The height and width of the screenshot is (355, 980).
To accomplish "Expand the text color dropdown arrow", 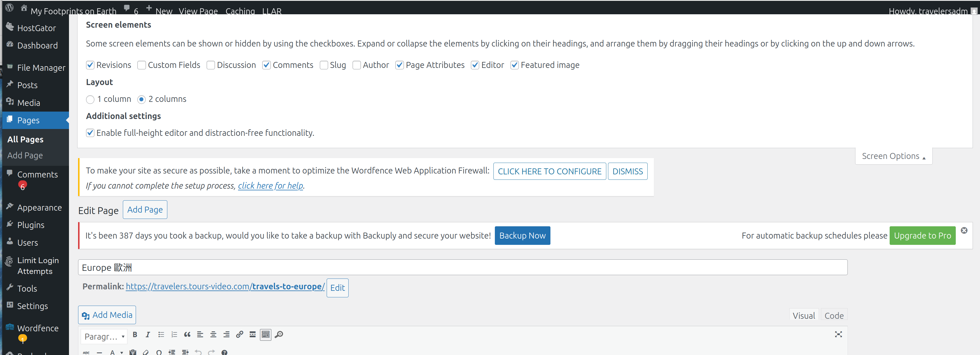I will click(122, 352).
